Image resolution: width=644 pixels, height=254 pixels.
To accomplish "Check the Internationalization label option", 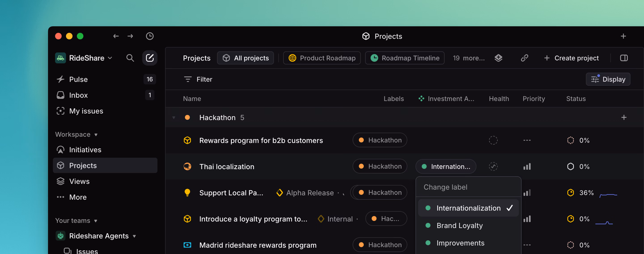I will coord(468,208).
